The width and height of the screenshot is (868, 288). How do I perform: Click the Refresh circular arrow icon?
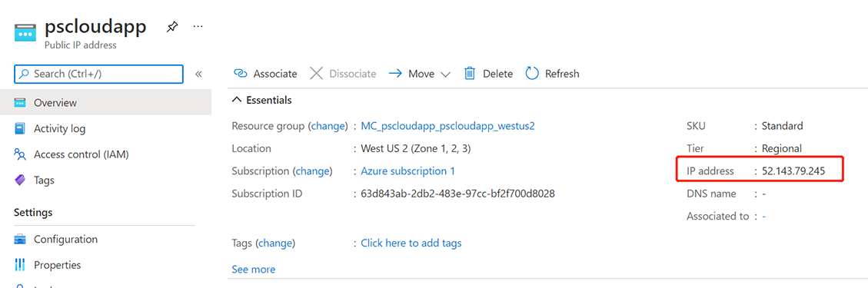coord(532,74)
